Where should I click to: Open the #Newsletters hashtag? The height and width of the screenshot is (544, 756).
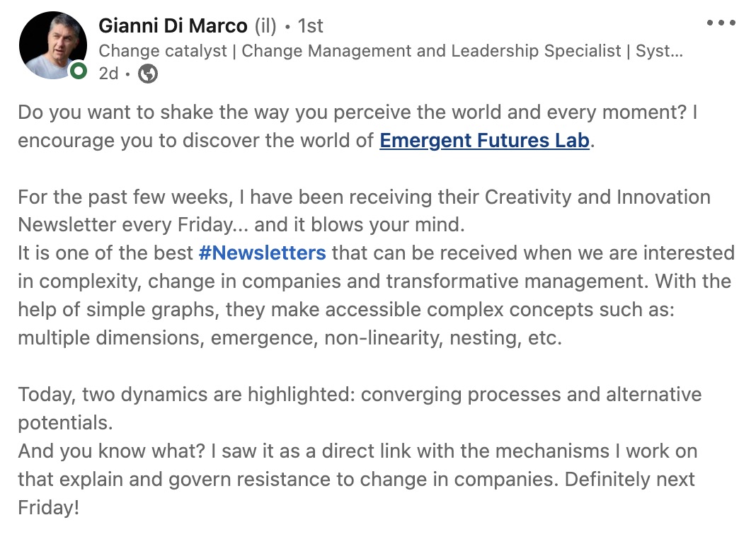[x=263, y=253]
